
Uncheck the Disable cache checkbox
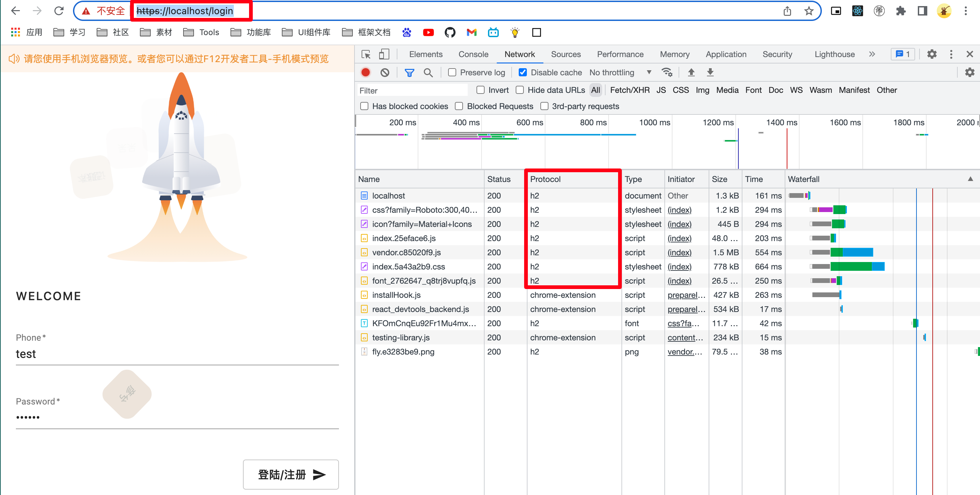pos(523,72)
